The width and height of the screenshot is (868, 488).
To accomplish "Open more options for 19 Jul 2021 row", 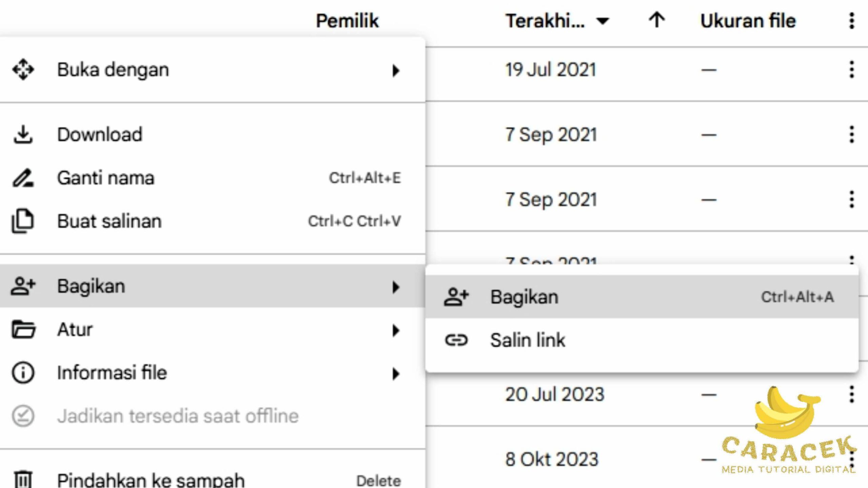I will pyautogui.click(x=851, y=69).
